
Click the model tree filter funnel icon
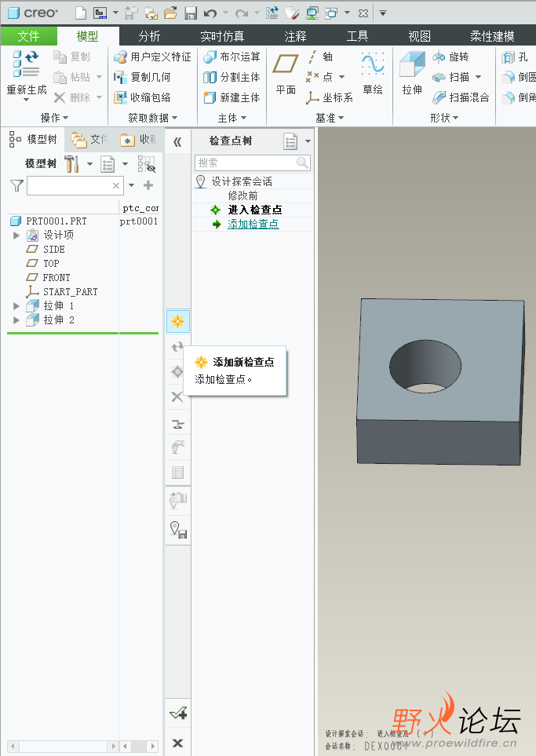click(x=16, y=185)
